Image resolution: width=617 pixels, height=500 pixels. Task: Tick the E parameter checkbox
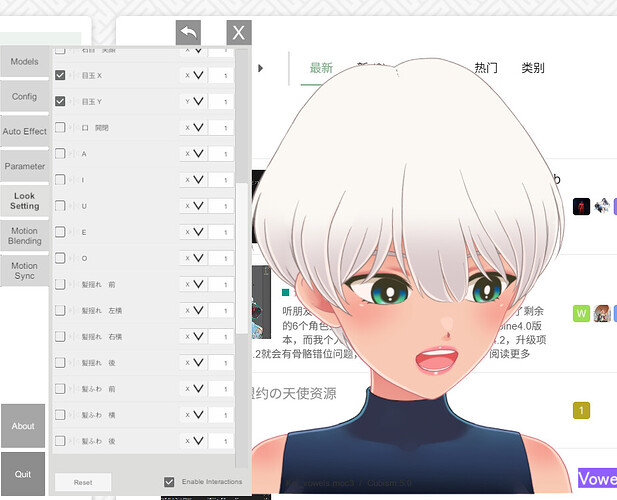click(x=60, y=232)
